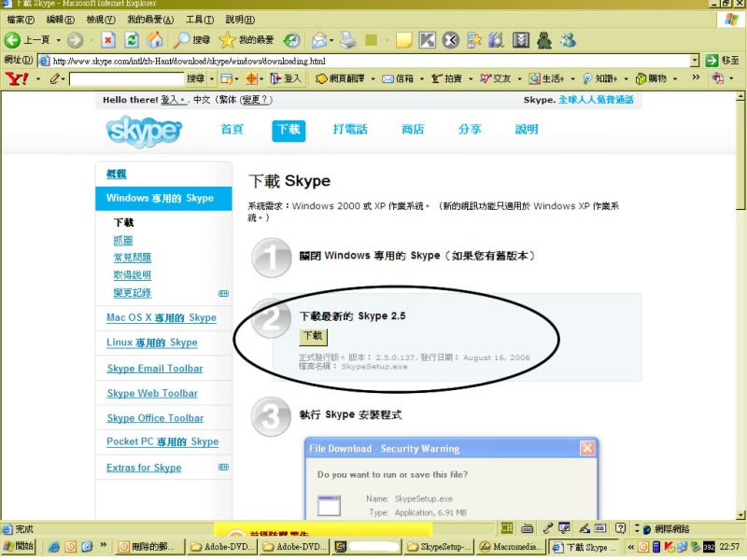Open Yahoo 交友 button

point(496,78)
